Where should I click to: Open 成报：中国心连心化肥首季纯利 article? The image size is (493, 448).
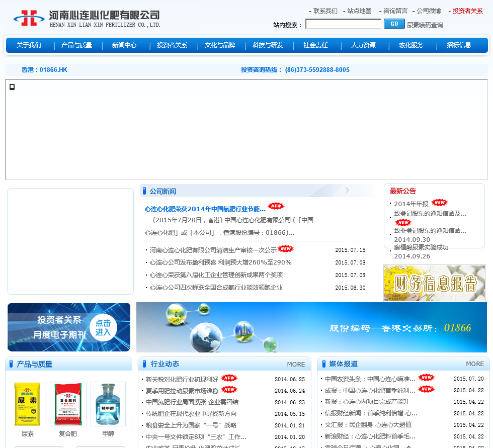point(370,391)
